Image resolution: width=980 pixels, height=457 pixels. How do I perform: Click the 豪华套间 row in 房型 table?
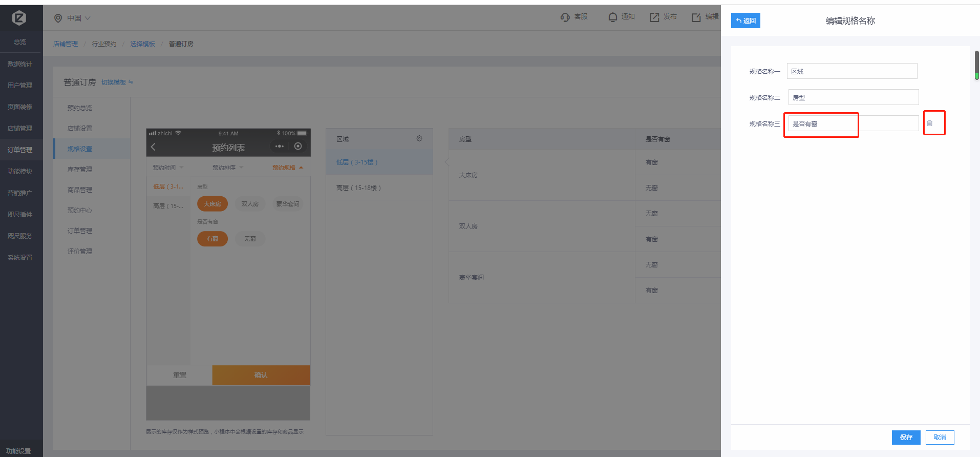tap(542, 278)
